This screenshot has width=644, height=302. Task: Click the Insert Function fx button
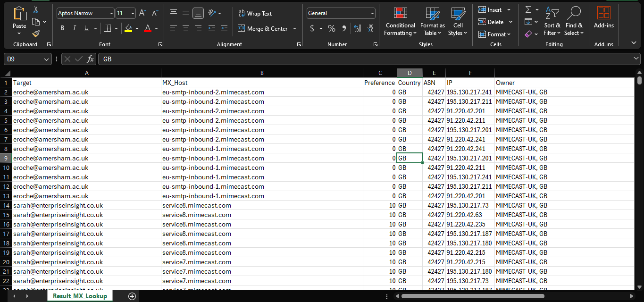91,59
